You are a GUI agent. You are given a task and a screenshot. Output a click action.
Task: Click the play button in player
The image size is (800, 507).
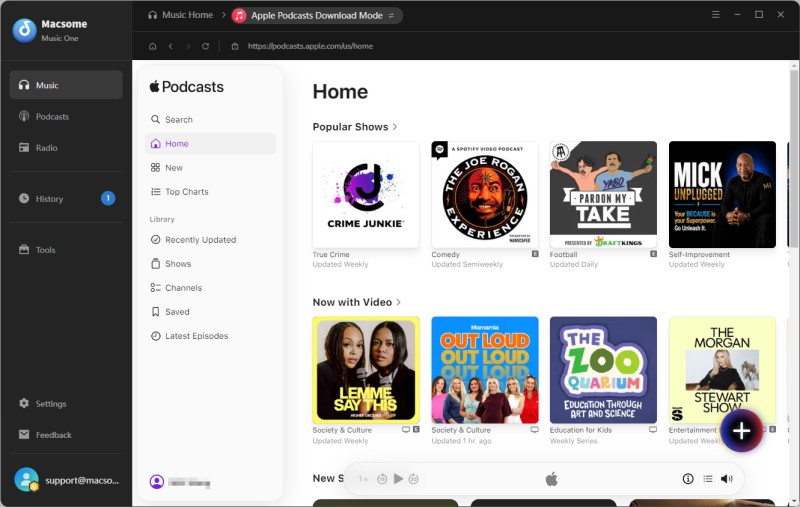pyautogui.click(x=398, y=478)
